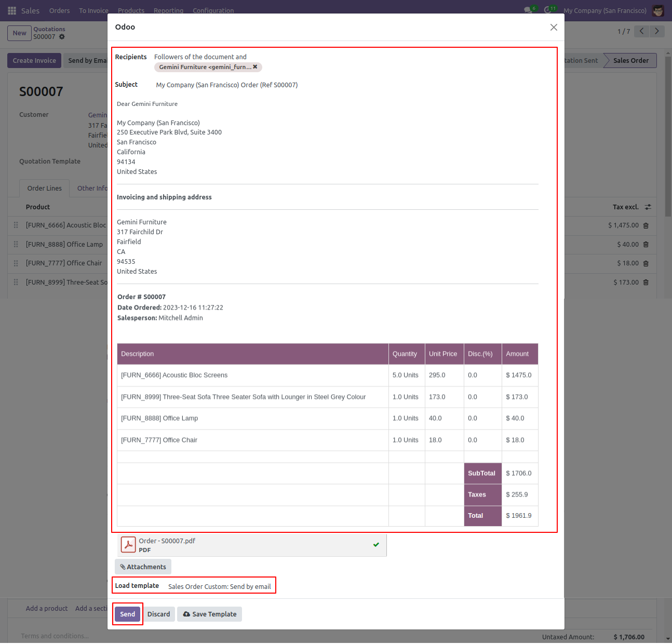
Task: Click the Description column header in email
Action: point(252,354)
